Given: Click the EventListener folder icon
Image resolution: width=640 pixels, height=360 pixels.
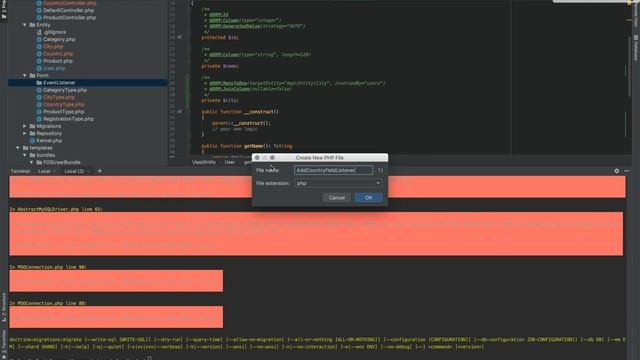Looking at the screenshot, I should [x=39, y=83].
